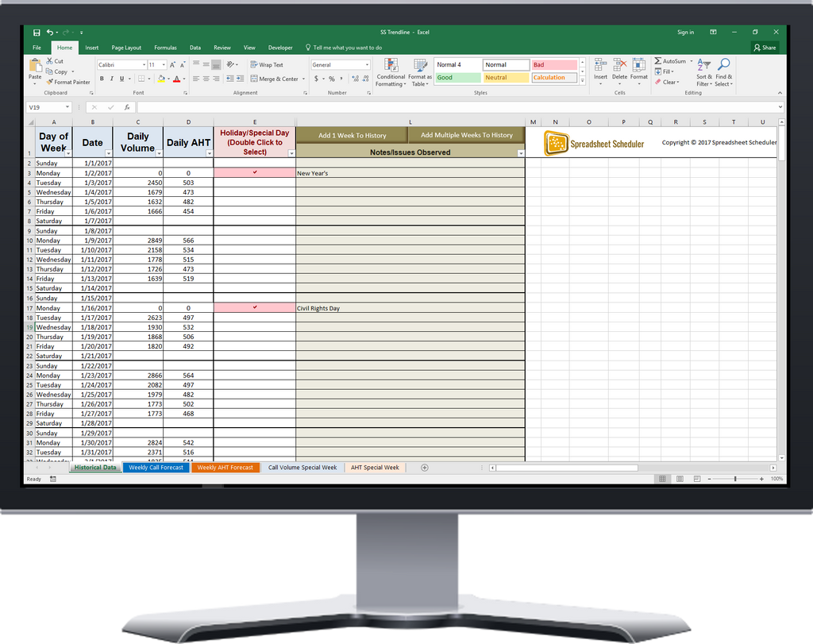Toggle Merge & Center
The width and height of the screenshot is (813, 644).
[275, 79]
